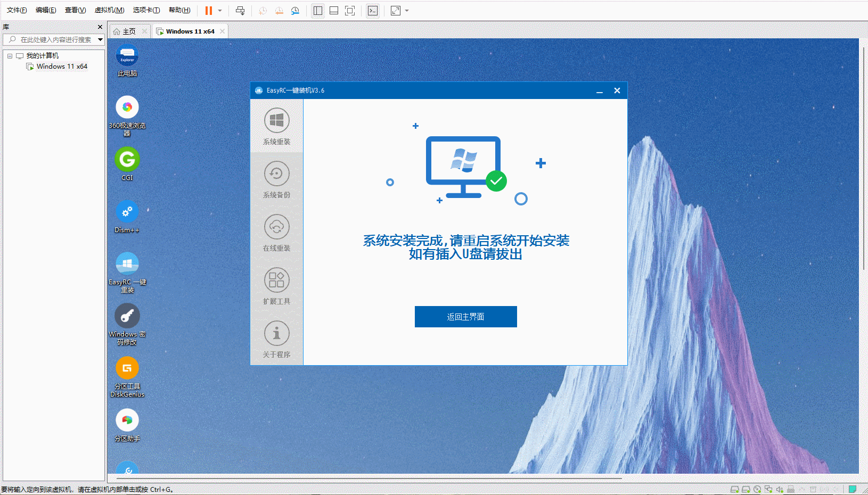Toggle the console view button
Screen dimensions: 868x495
pos(373,11)
